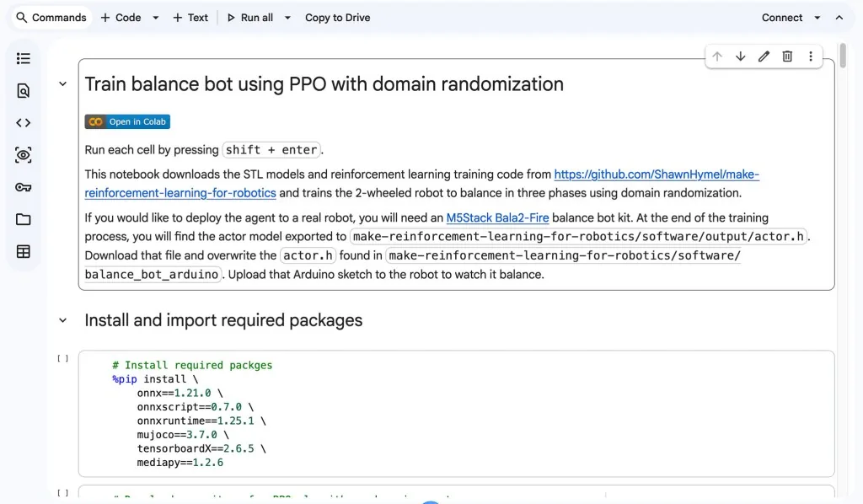Open the secrets key icon

pos(23,187)
